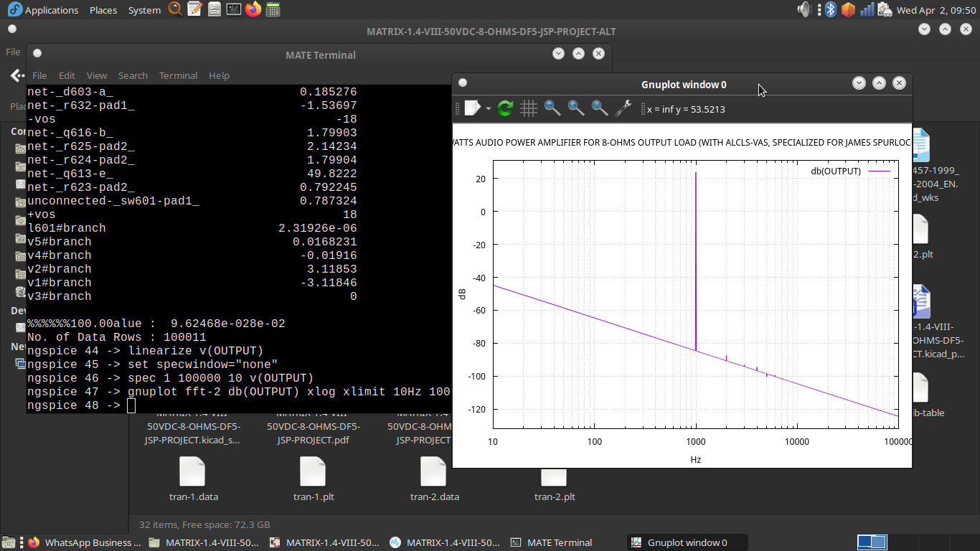Select the tran-2.plt file label
This screenshot has height=551, width=980.
pyautogui.click(x=555, y=496)
